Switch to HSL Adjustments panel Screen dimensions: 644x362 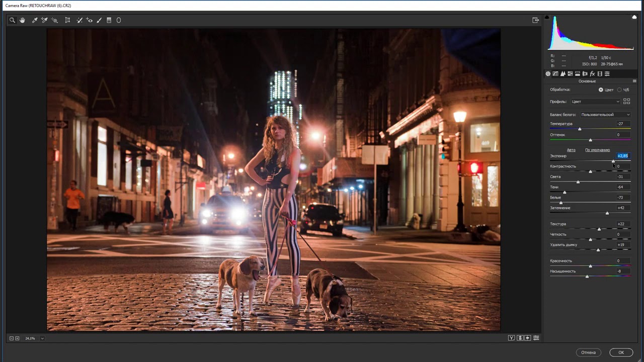pyautogui.click(x=570, y=74)
